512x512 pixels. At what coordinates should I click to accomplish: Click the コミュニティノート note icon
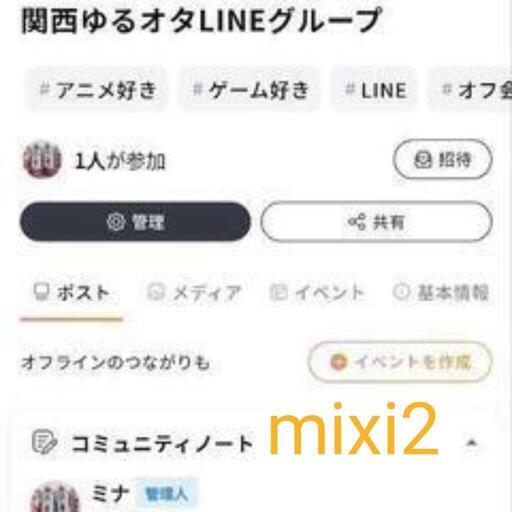(44, 442)
